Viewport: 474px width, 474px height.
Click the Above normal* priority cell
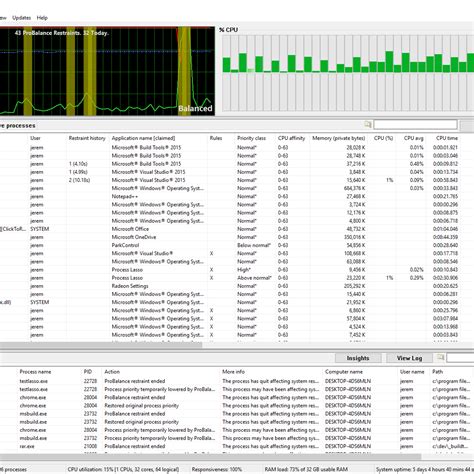coord(254,278)
